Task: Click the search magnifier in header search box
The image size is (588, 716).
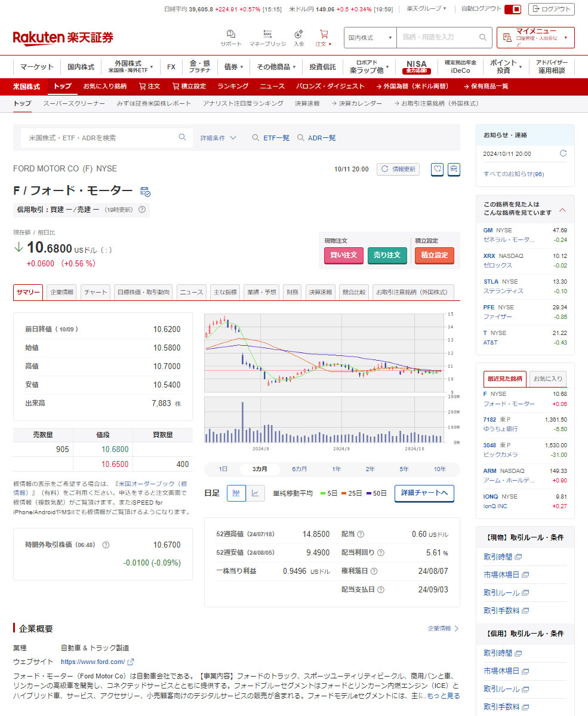Action: [483, 37]
